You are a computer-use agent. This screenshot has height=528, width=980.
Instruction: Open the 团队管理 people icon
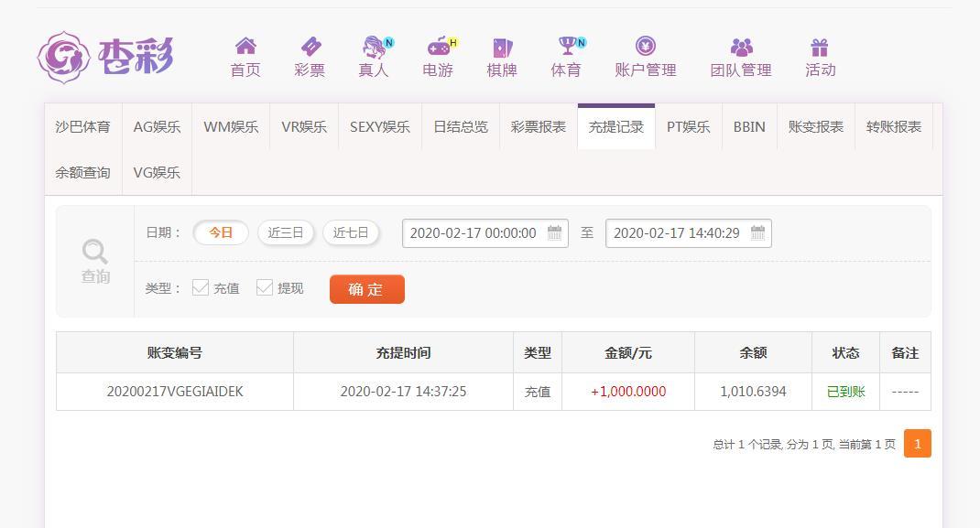coord(741,47)
